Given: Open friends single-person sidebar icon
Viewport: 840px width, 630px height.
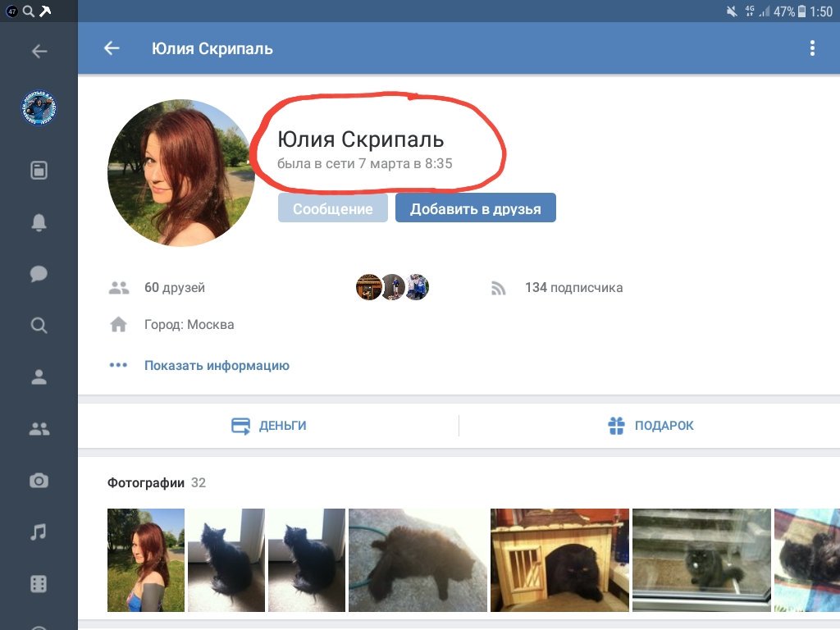Looking at the screenshot, I should (x=39, y=377).
